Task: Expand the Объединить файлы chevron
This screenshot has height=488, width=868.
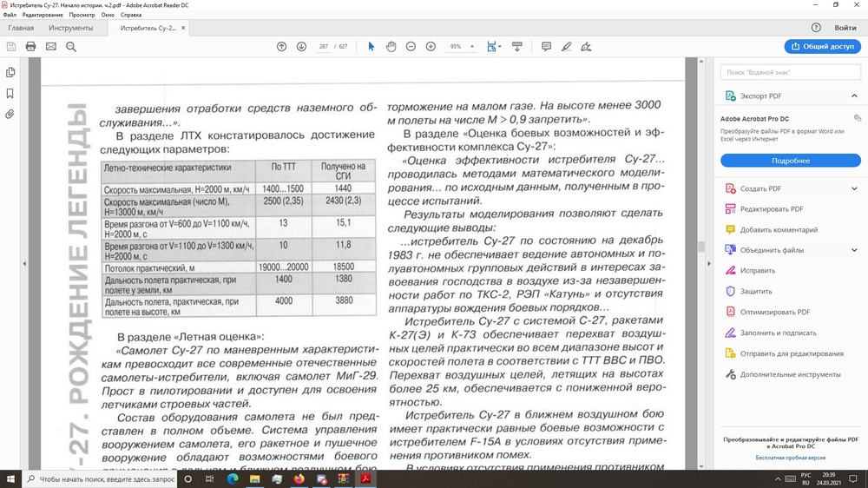Action: pyautogui.click(x=854, y=250)
